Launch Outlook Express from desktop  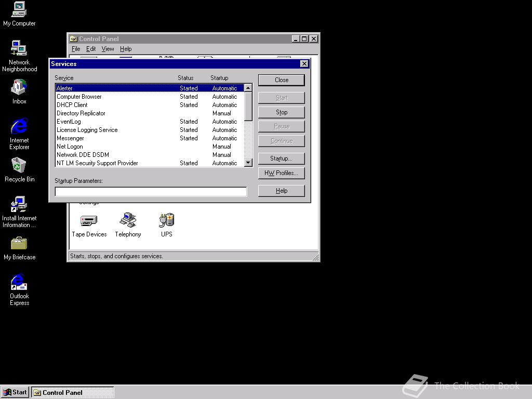point(19,290)
